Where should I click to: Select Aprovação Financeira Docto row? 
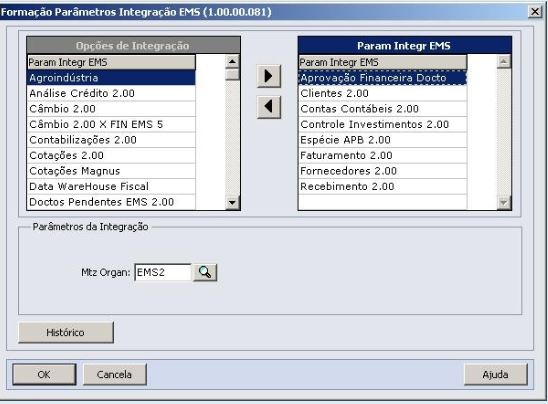383,78
